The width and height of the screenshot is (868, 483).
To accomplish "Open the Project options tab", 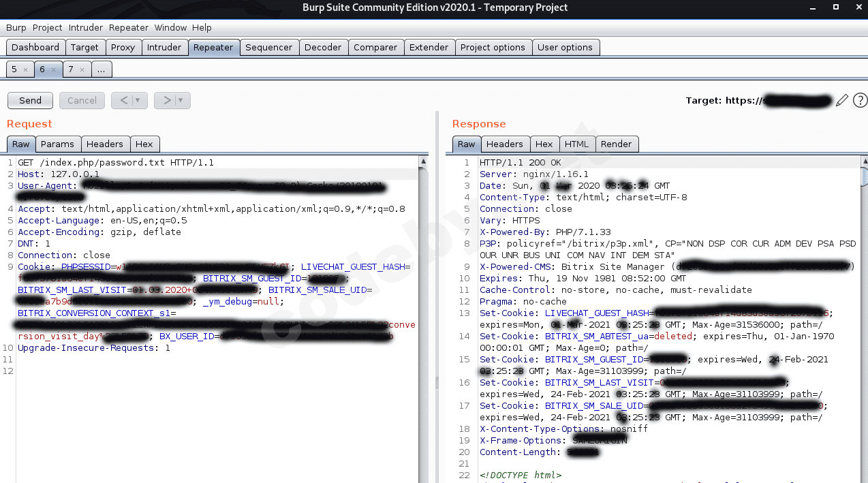I will [493, 47].
